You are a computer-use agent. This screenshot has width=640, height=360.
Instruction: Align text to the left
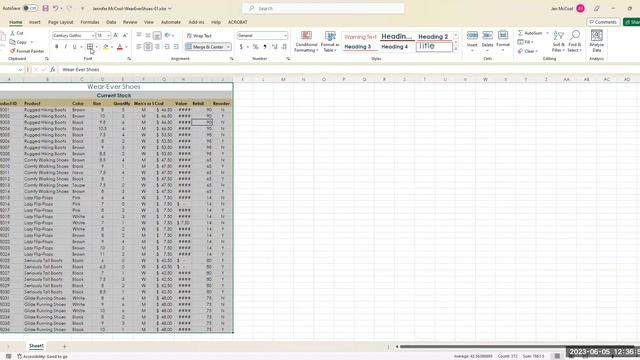139,47
